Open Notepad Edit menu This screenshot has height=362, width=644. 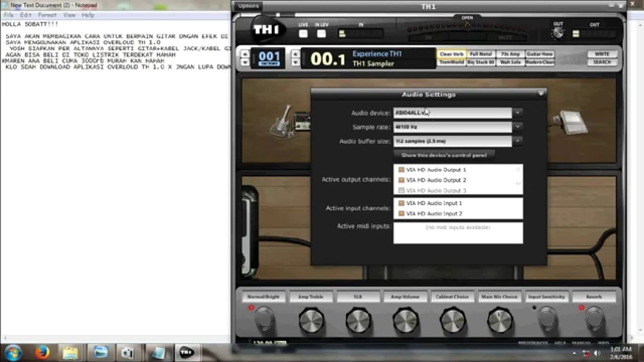tap(26, 15)
